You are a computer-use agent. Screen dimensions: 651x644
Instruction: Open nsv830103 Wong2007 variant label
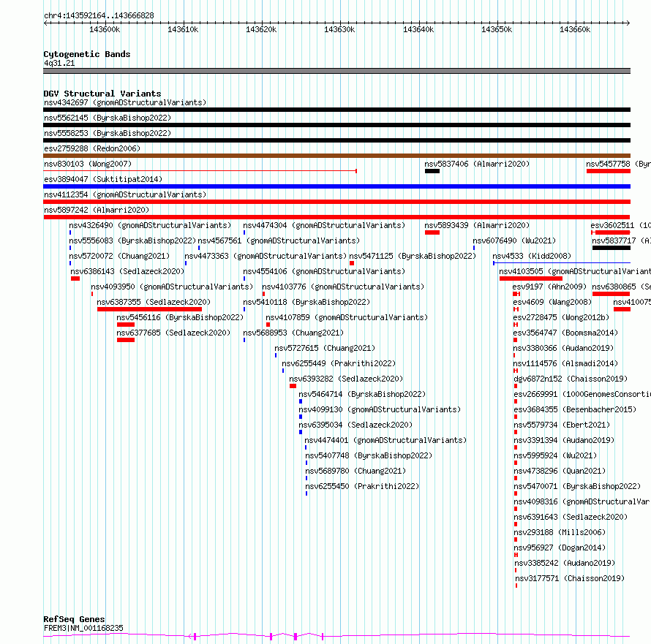(88, 164)
